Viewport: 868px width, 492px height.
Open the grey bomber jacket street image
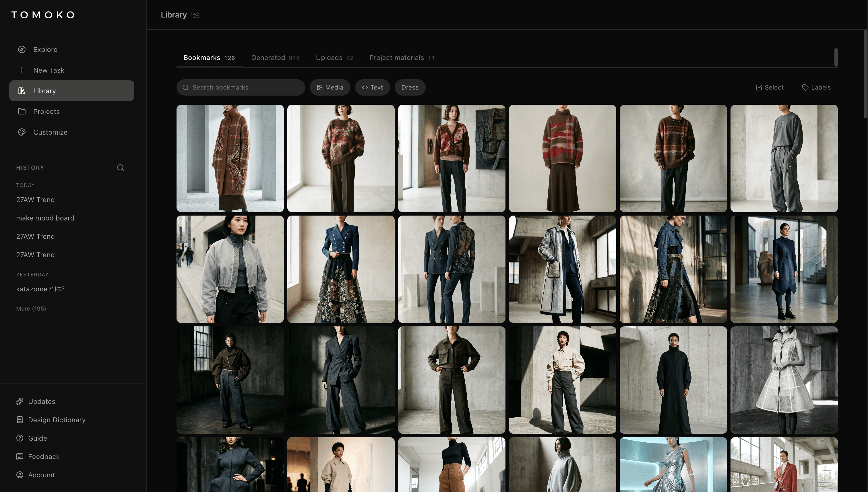tap(230, 269)
